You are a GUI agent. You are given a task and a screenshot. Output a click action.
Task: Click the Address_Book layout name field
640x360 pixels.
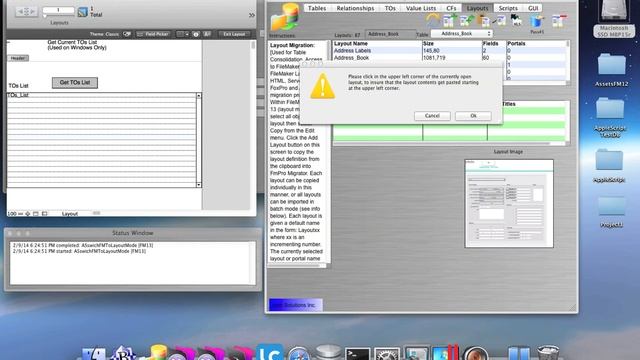coord(390,34)
